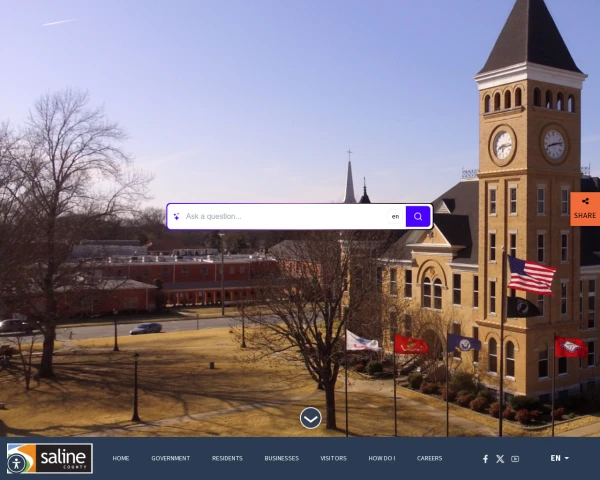Click the orange SHARE button
This screenshot has height=480, width=600.
[x=585, y=209]
